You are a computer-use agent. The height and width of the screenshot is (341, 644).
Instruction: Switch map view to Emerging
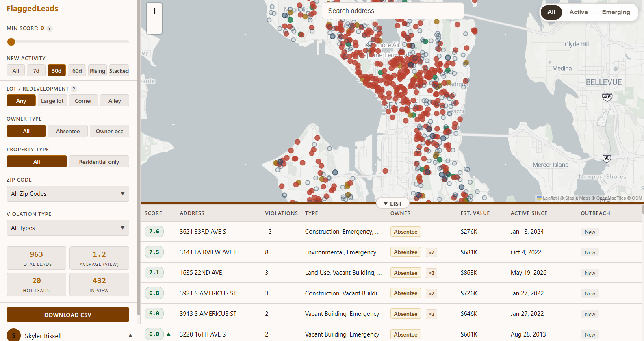point(616,12)
